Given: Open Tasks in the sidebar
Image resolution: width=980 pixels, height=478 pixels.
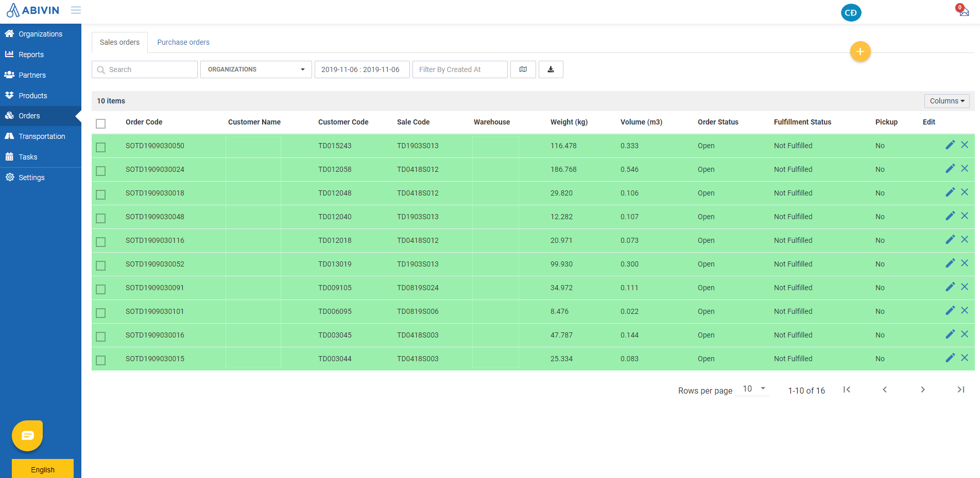Looking at the screenshot, I should (x=41, y=157).
